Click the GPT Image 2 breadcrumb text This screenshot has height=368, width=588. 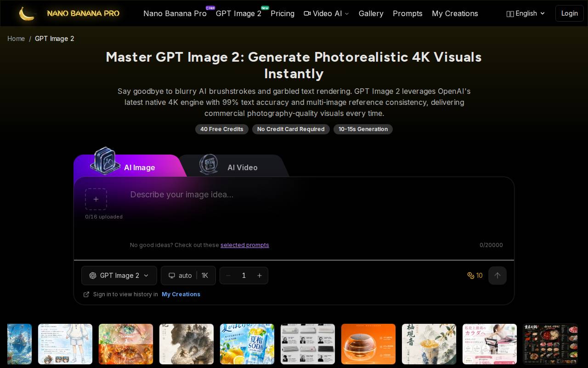(54, 39)
